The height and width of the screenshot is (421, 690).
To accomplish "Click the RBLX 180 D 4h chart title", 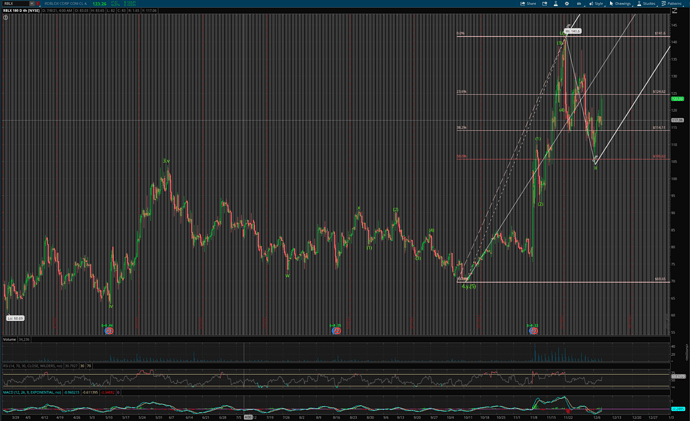I will (22, 11).
